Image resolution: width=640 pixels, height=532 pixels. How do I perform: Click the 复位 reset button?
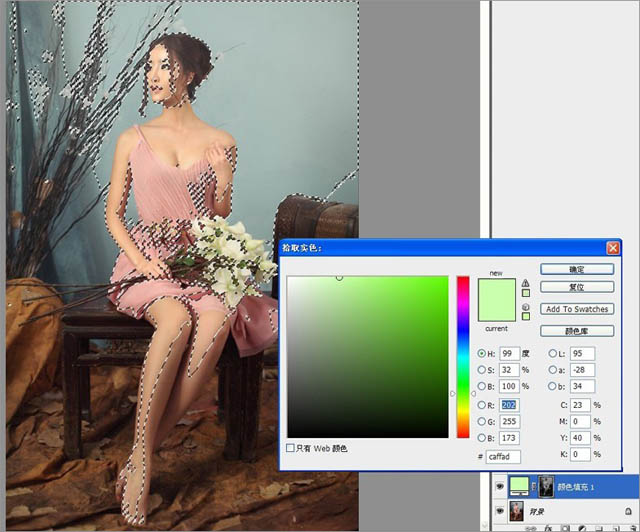[x=577, y=287]
